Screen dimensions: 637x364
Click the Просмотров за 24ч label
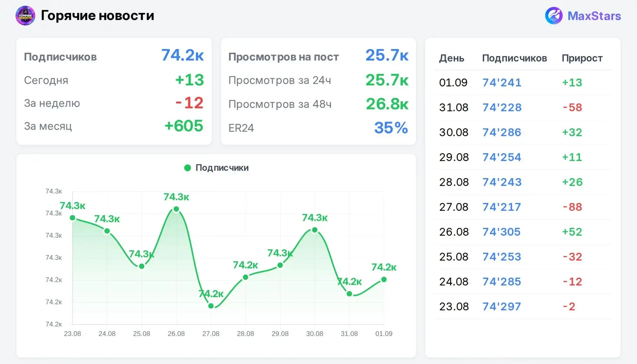coord(280,80)
